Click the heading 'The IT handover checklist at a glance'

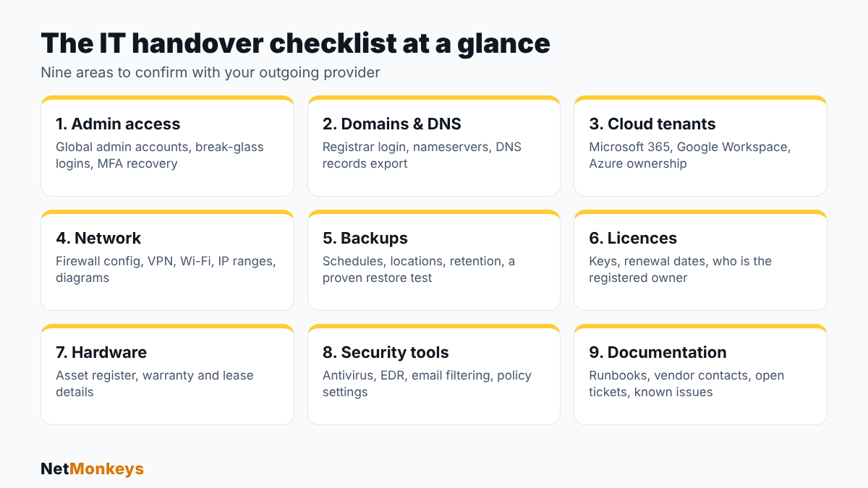pyautogui.click(x=295, y=43)
